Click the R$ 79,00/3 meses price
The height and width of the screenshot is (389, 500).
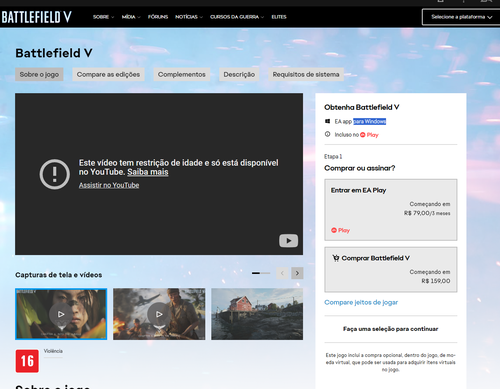pos(427,213)
